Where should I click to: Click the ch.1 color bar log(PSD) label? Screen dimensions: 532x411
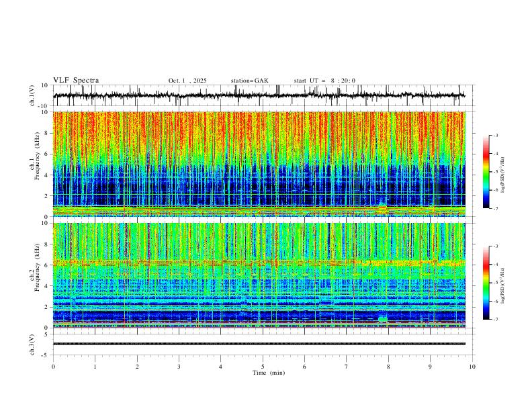[502, 175]
